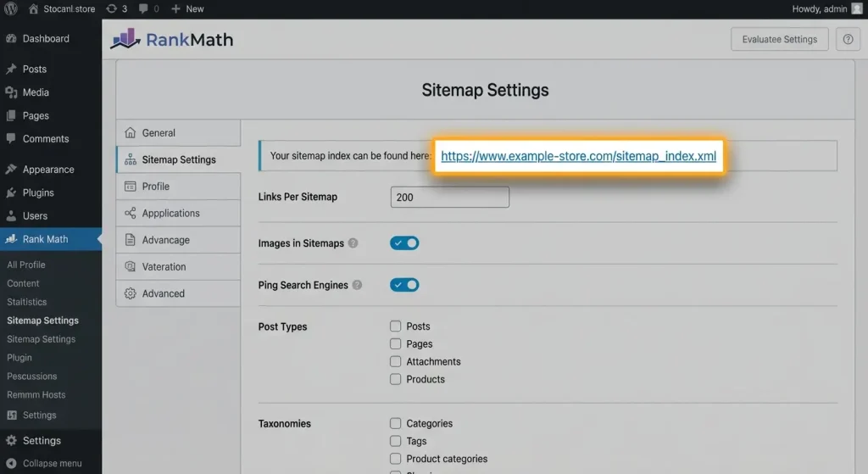Click the Appearance brush icon

coord(11,170)
